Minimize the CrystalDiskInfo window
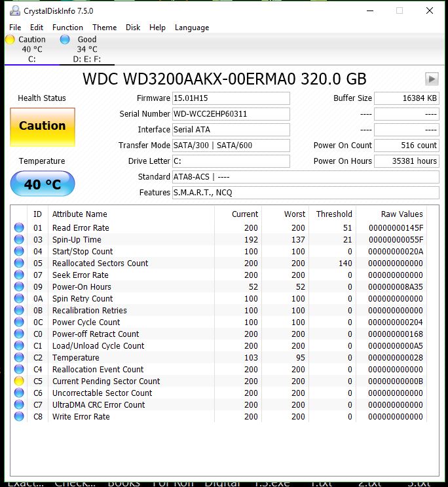Screen dimensions: 448x487 [x=370, y=11]
